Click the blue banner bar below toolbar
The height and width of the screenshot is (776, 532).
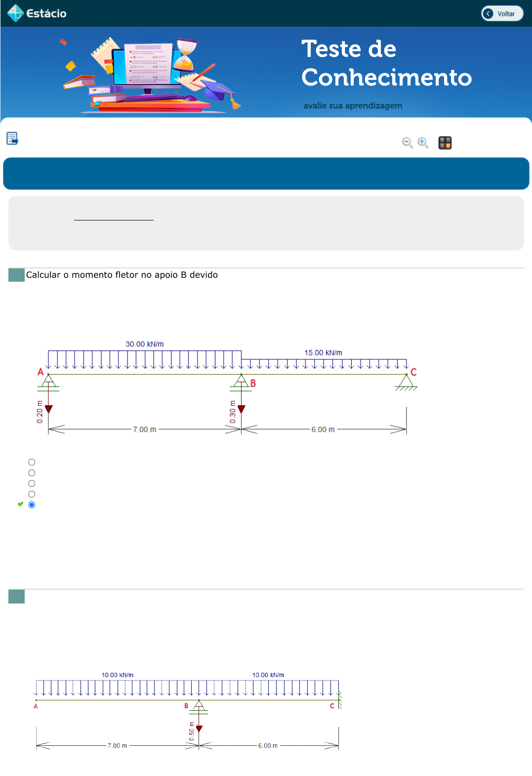(x=266, y=173)
